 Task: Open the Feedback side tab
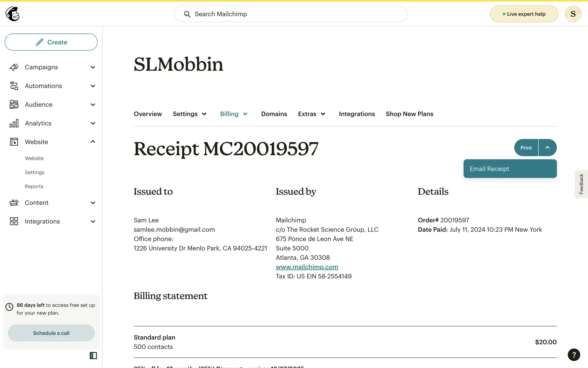[581, 184]
